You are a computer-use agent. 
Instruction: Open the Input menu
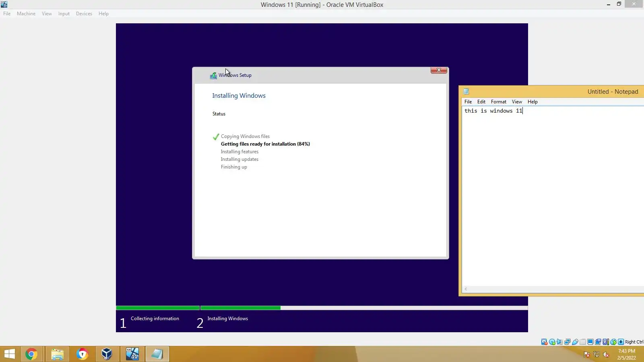pyautogui.click(x=64, y=14)
